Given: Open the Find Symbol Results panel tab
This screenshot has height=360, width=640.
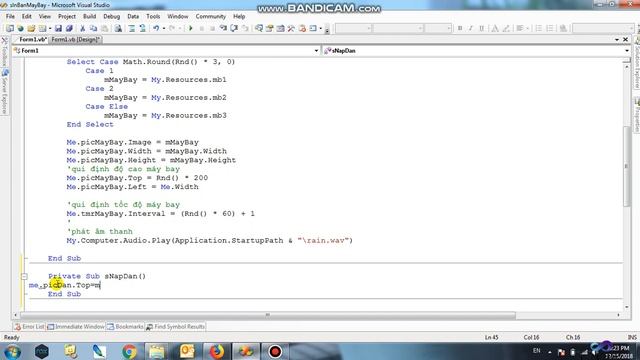Looking at the screenshot, I should [176, 327].
